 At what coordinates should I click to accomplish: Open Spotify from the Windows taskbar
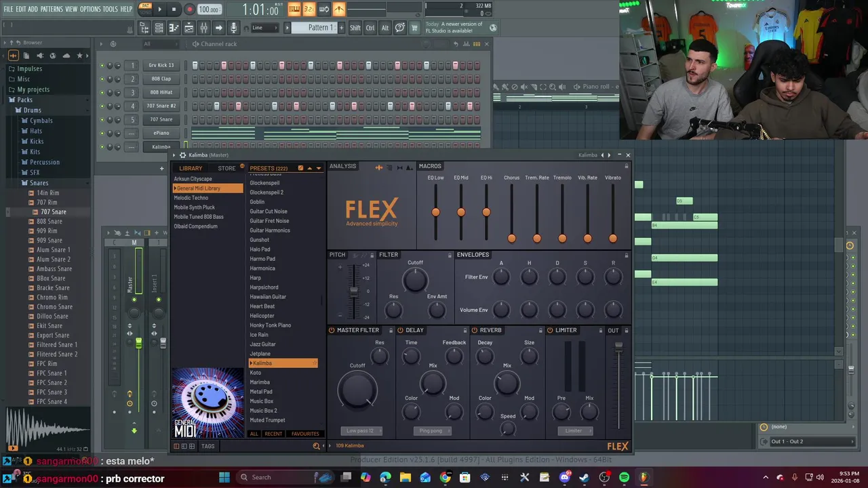coord(624,477)
